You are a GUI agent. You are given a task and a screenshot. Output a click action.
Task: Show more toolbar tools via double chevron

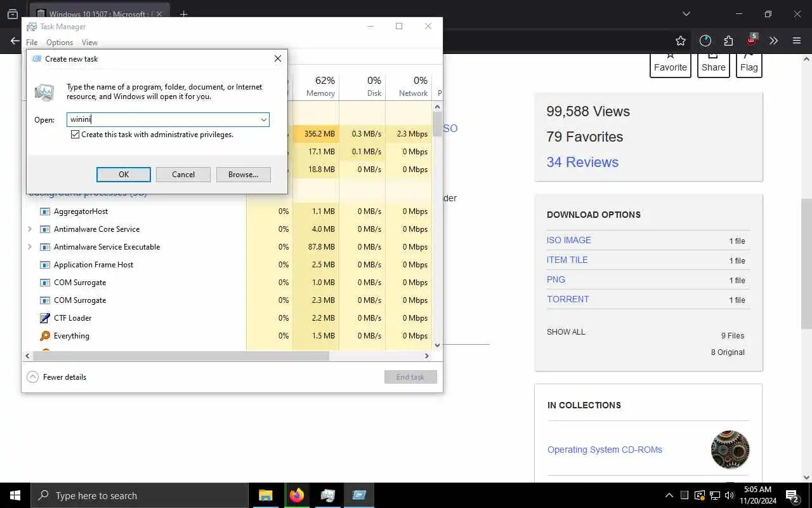(x=773, y=41)
